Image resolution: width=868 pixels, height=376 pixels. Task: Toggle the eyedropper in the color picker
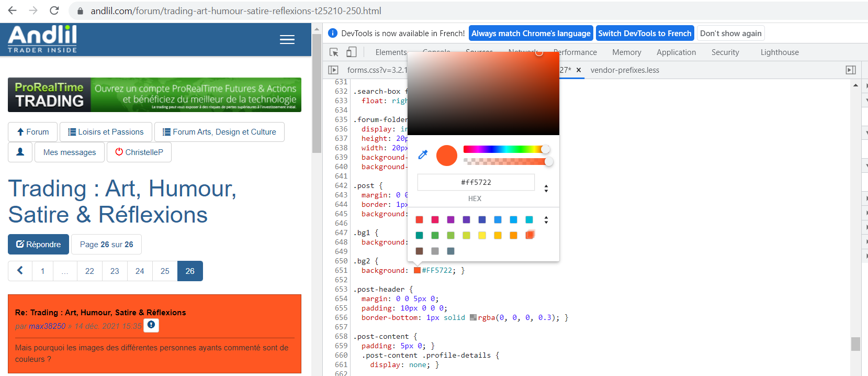coord(423,154)
